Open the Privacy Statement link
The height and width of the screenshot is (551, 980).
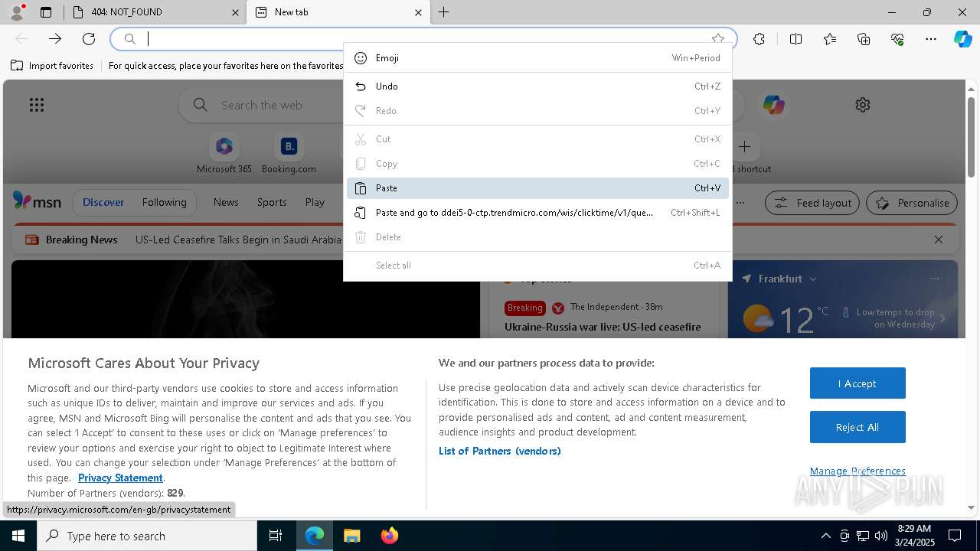point(120,478)
